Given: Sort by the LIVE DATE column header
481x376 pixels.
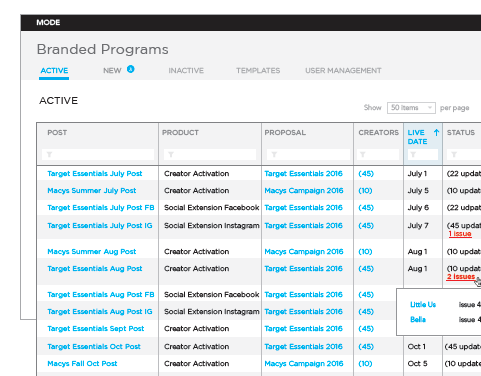Looking at the screenshot, I should click(417, 137).
